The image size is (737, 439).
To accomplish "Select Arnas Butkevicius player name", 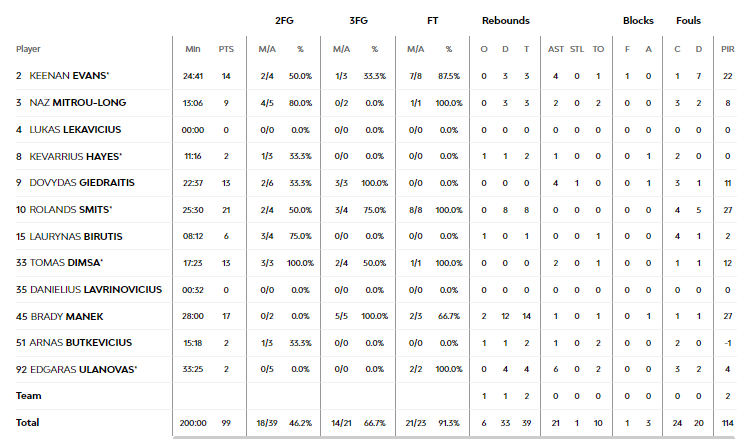I will coord(80,343).
